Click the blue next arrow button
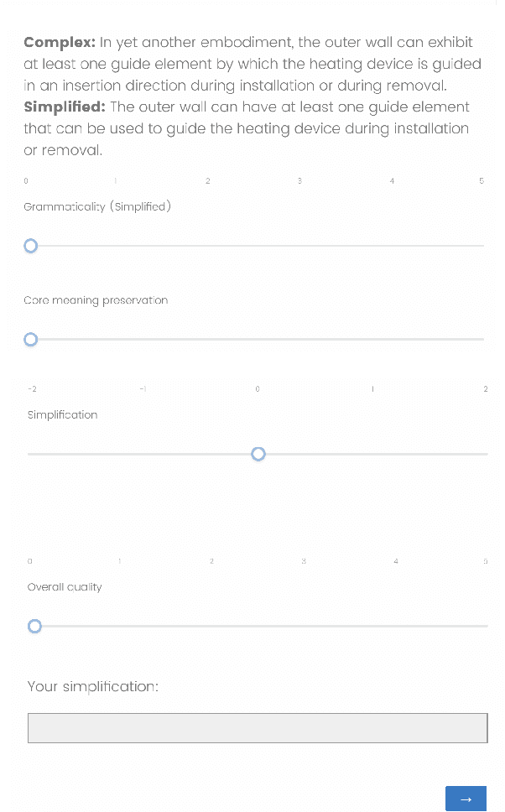The image size is (505, 812). (466, 799)
